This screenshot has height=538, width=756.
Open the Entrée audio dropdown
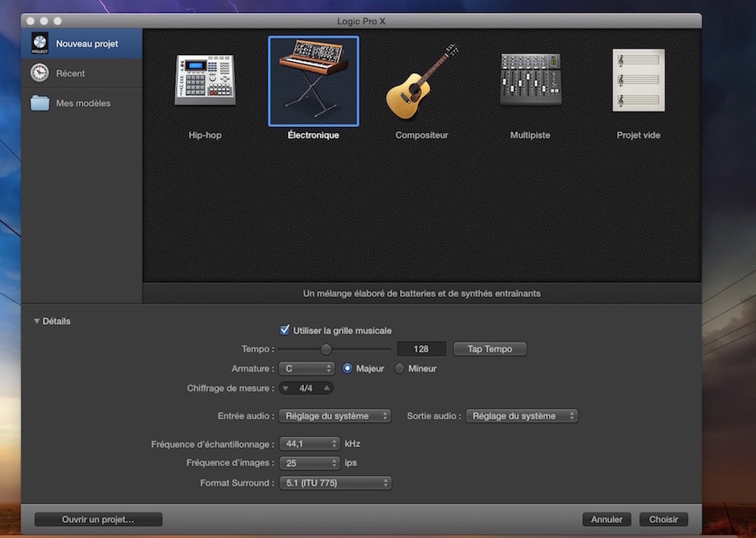(335, 416)
